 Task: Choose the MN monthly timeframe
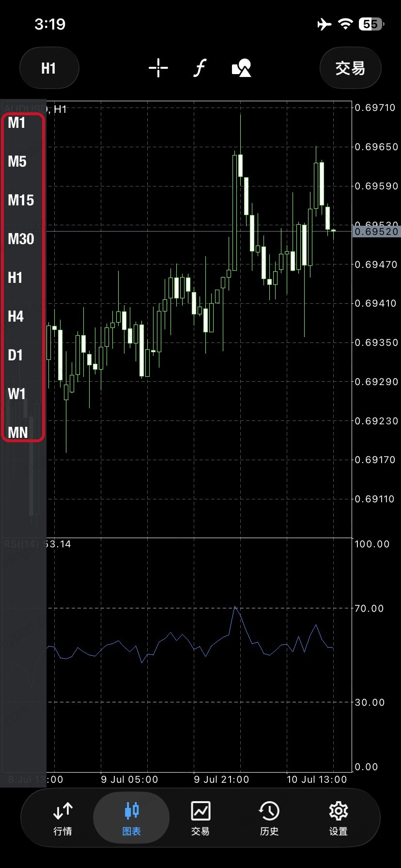tap(17, 433)
